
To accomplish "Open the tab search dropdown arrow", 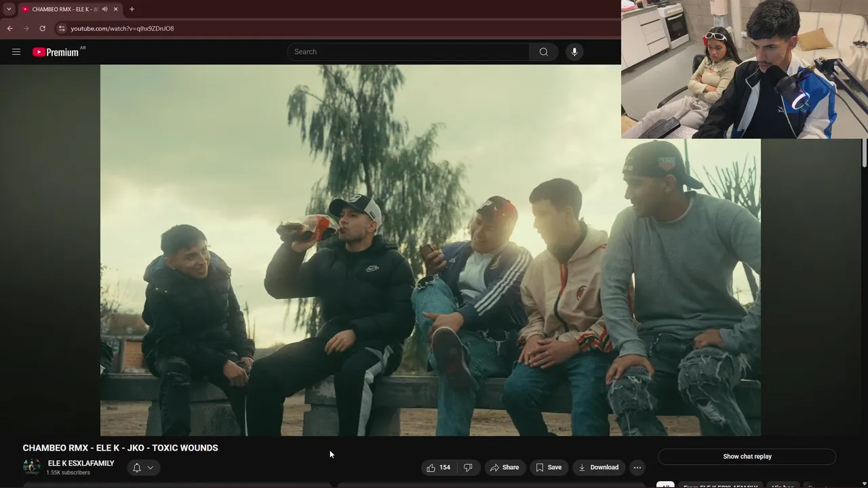I will [x=9, y=9].
